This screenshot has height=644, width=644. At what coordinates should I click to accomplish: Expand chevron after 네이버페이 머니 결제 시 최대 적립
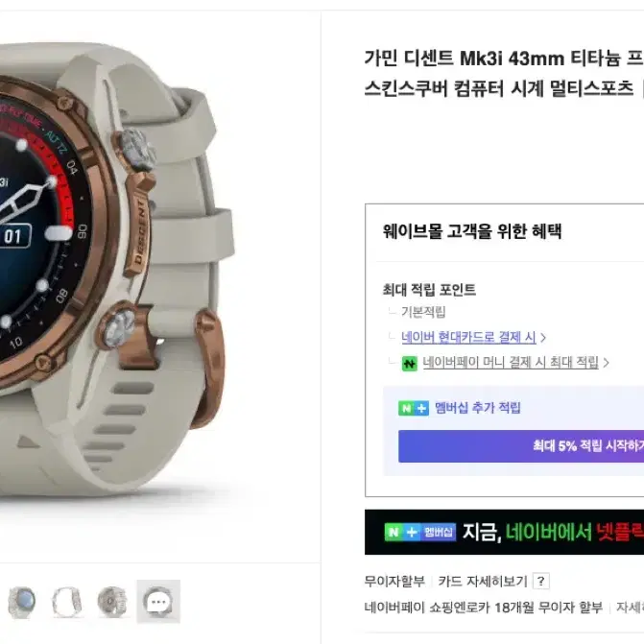[606, 363]
